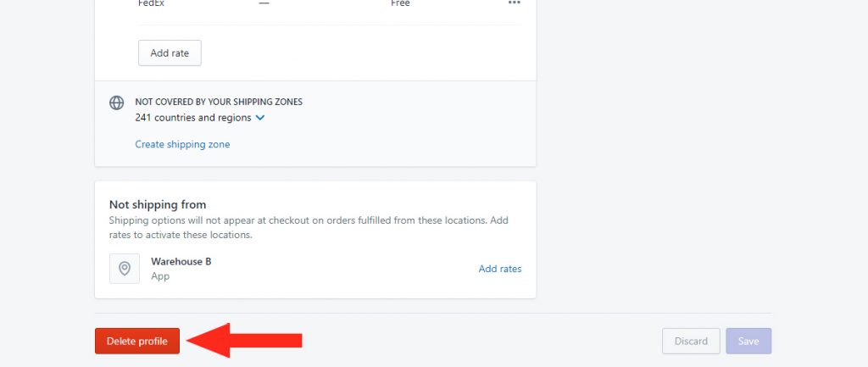Click the dash condition in FedEx row
The image size is (868, 367).
[x=264, y=3]
